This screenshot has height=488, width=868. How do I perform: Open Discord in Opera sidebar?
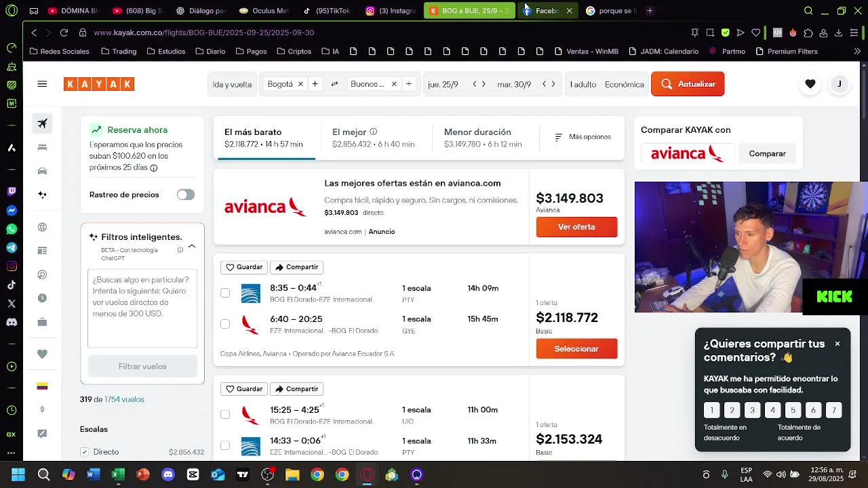point(12,322)
